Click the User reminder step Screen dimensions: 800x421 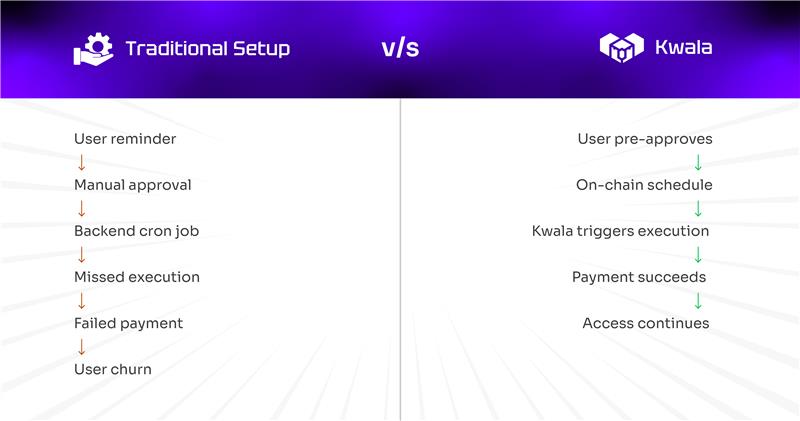(125, 139)
